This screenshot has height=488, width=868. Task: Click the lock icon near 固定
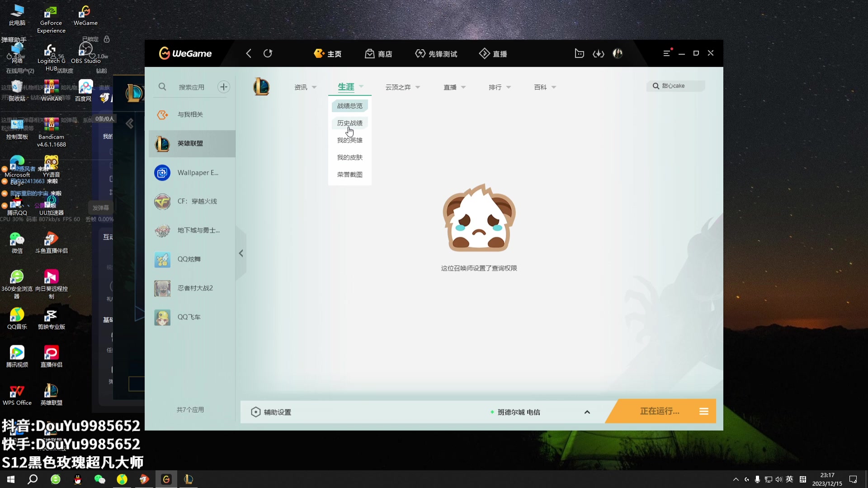(x=107, y=39)
